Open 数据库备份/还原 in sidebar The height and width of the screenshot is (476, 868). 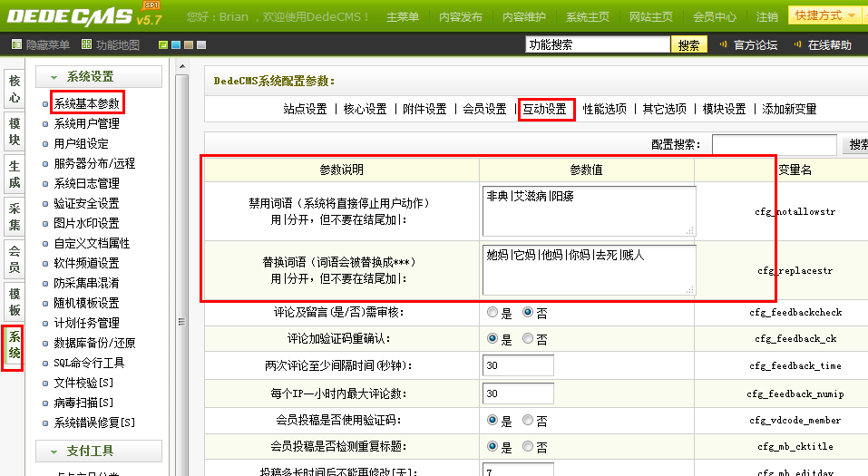(94, 343)
